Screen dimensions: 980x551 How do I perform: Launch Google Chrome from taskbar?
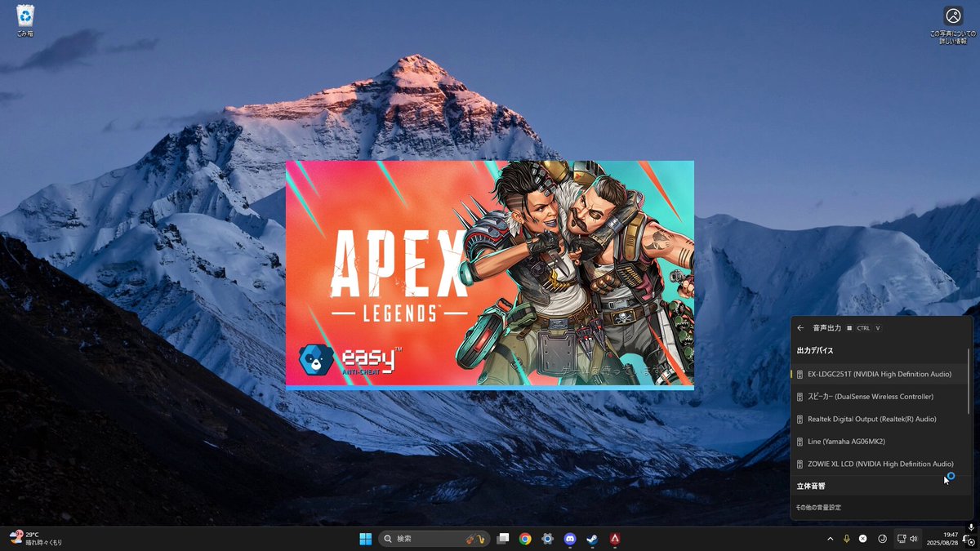pos(525,539)
